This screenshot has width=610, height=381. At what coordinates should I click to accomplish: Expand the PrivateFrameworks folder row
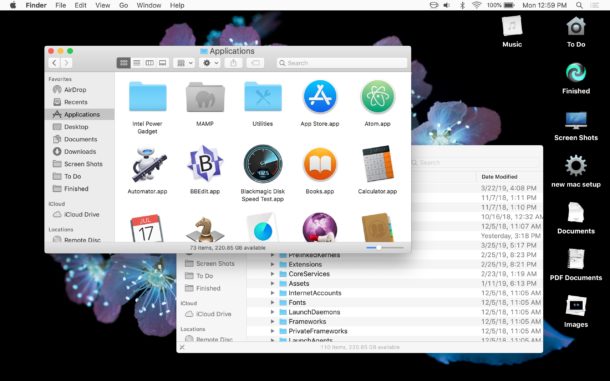[273, 331]
